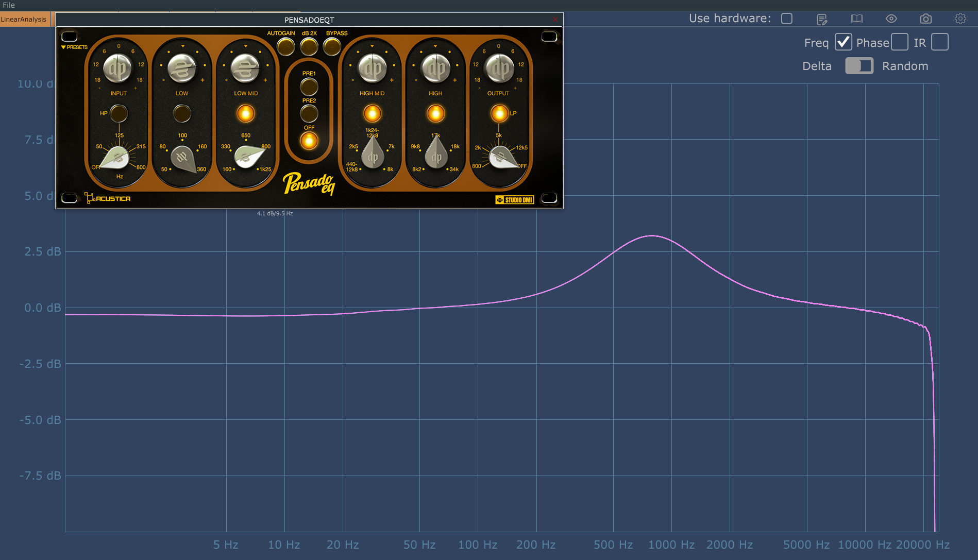Flip the Delta/Random toggle switch
This screenshot has height=560, width=978.
tap(859, 66)
